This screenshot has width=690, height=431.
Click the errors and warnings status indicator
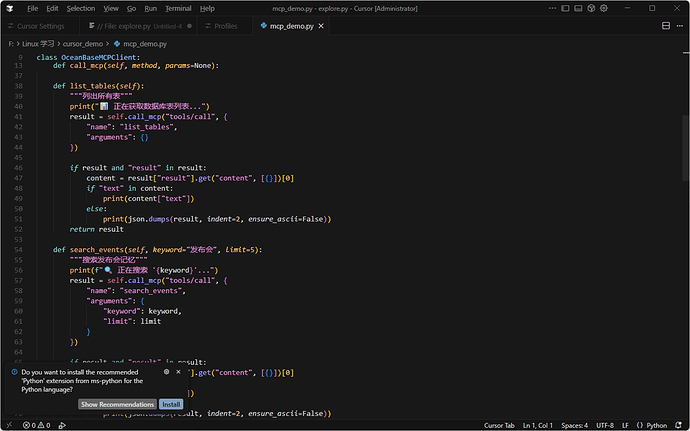pos(37,425)
